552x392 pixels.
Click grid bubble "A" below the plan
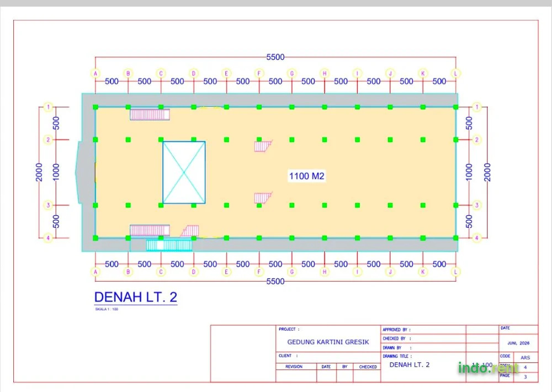click(x=95, y=272)
